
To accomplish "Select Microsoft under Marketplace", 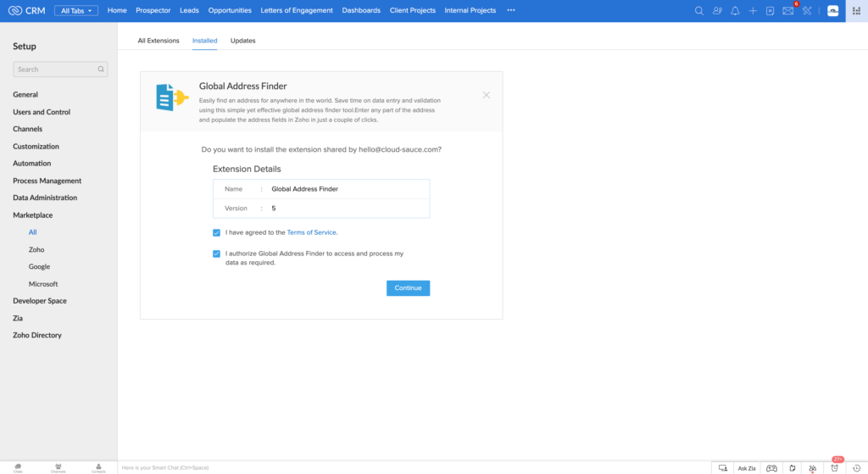I will click(x=43, y=284).
